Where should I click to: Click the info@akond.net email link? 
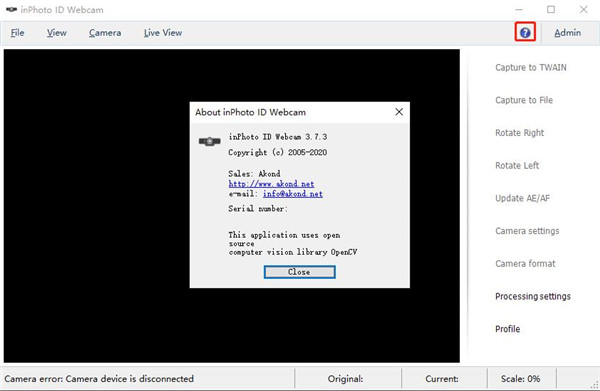[293, 194]
